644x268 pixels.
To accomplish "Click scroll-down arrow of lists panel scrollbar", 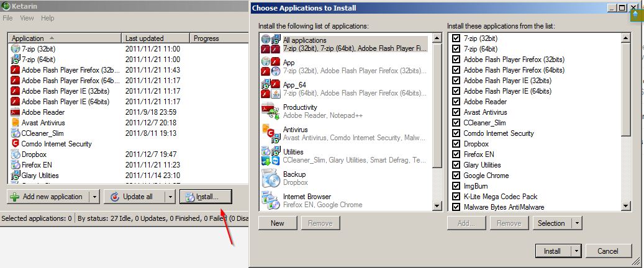I will (x=437, y=205).
